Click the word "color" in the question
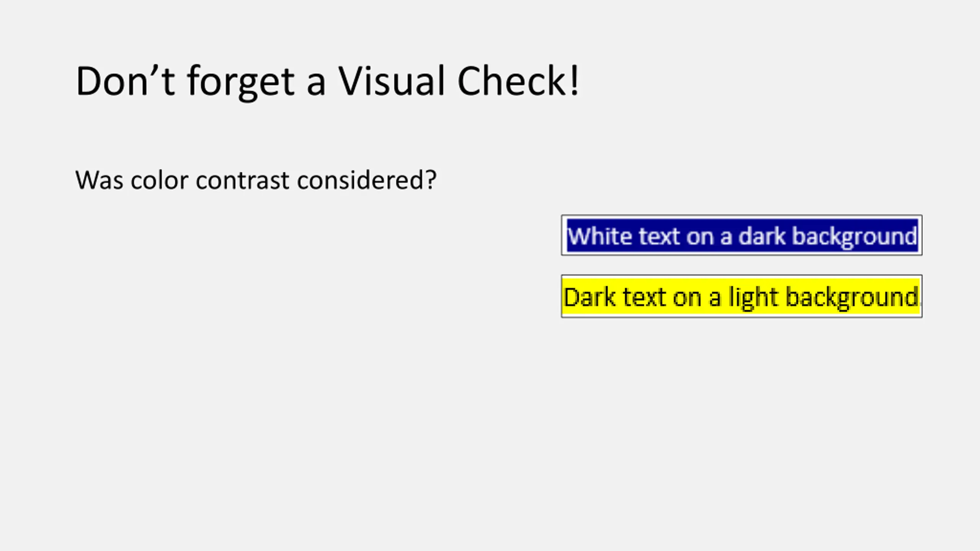The height and width of the screenshot is (551, 980). pos(159,180)
